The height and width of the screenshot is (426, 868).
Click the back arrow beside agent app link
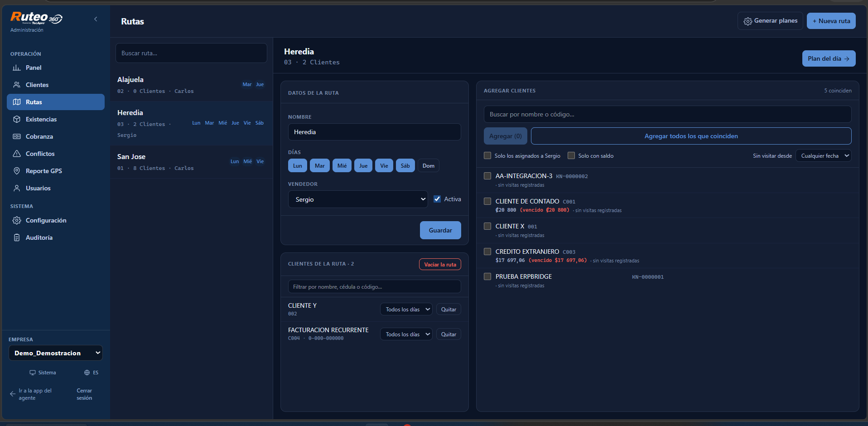coord(13,394)
